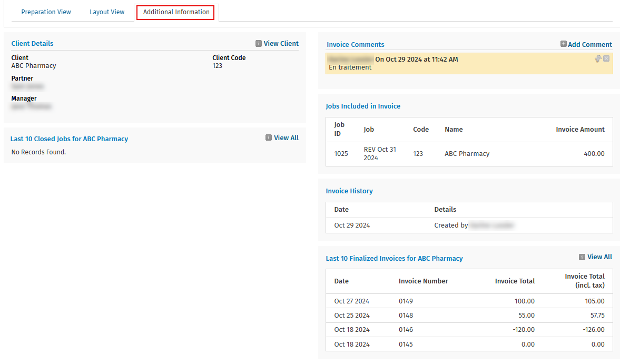The height and width of the screenshot is (364, 620).
Task: Click View All text for Last 10 Closed Jobs
Action: click(x=286, y=137)
